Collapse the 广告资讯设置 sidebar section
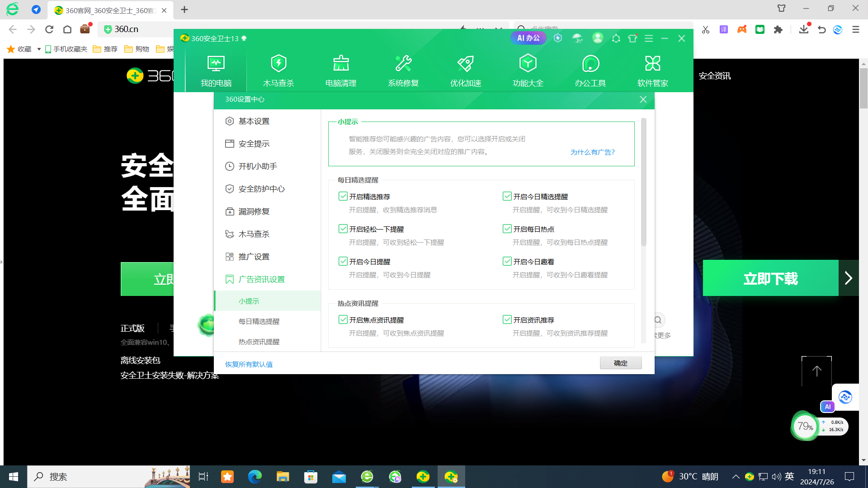The image size is (868, 488). (x=261, y=279)
